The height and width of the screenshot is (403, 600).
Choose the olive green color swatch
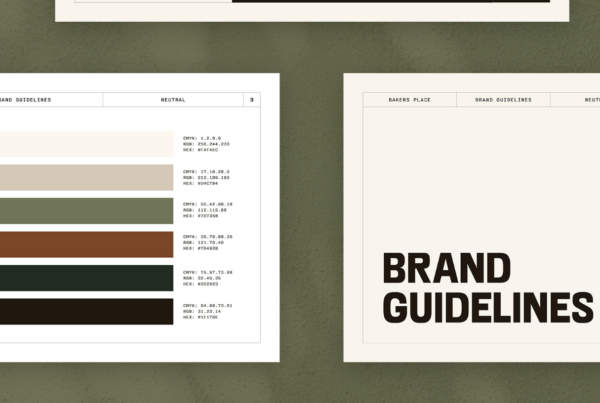85,210
